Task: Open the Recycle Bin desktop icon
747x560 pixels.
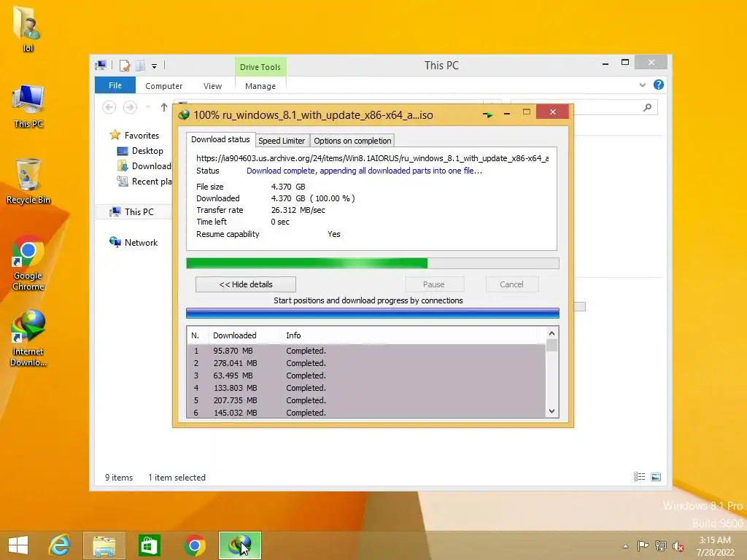Action: (28, 182)
